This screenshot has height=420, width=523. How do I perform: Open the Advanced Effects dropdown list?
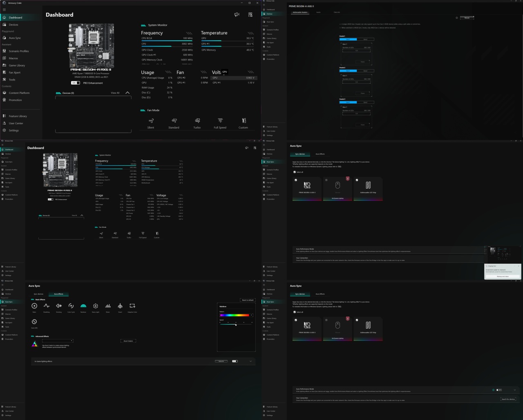58,340
